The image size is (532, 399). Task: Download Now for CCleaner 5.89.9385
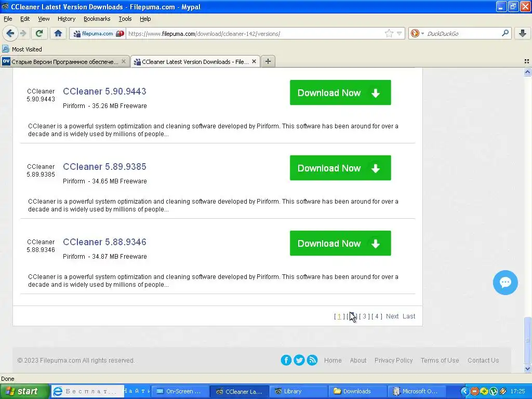click(x=340, y=168)
